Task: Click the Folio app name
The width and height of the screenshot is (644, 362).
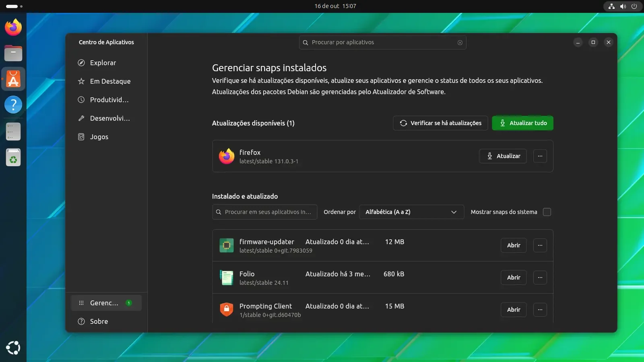Action: tap(247, 274)
